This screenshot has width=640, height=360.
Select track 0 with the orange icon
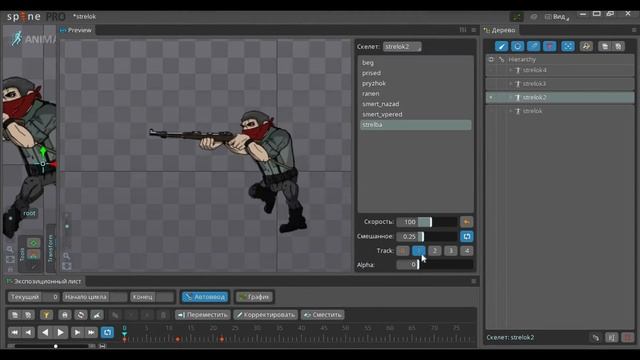(402, 251)
